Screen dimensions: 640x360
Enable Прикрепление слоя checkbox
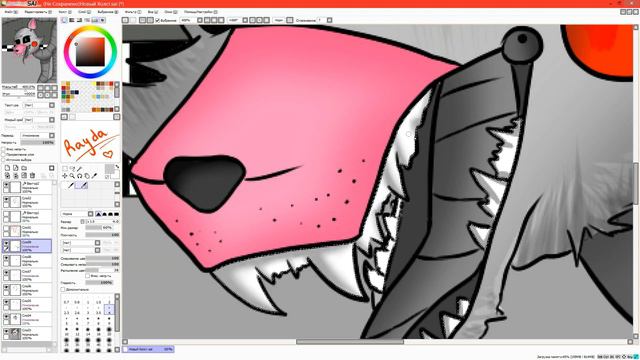[3, 155]
